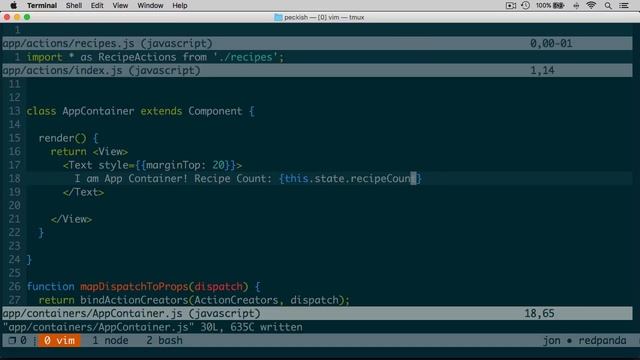This screenshot has width=640, height=360.
Task: Click the 0,00-01 position indicator
Action: pyautogui.click(x=551, y=43)
